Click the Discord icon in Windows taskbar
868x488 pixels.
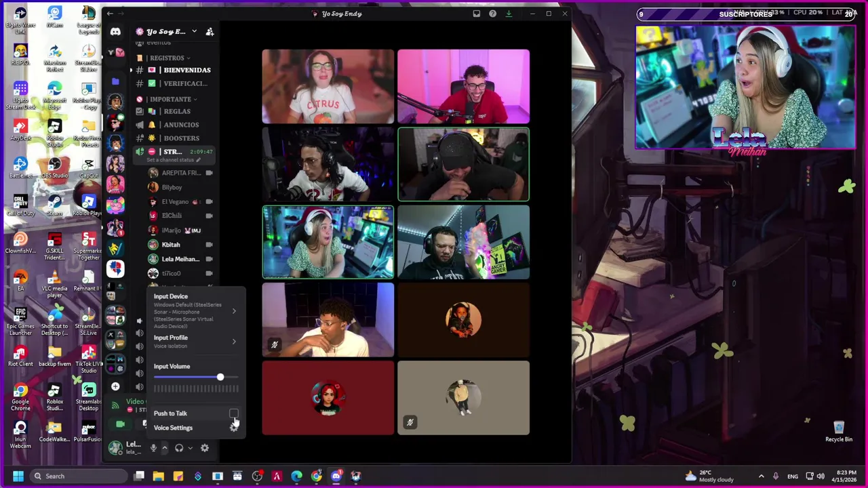click(336, 476)
